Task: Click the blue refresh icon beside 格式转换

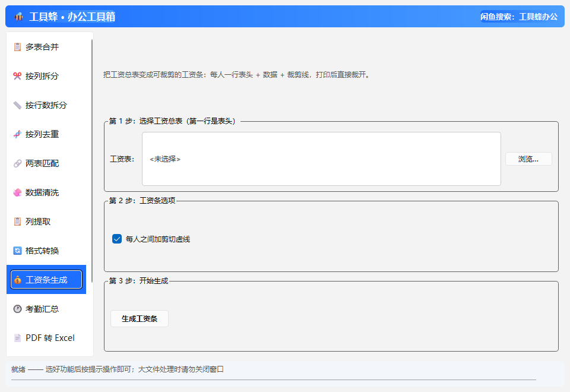Action: click(17, 251)
